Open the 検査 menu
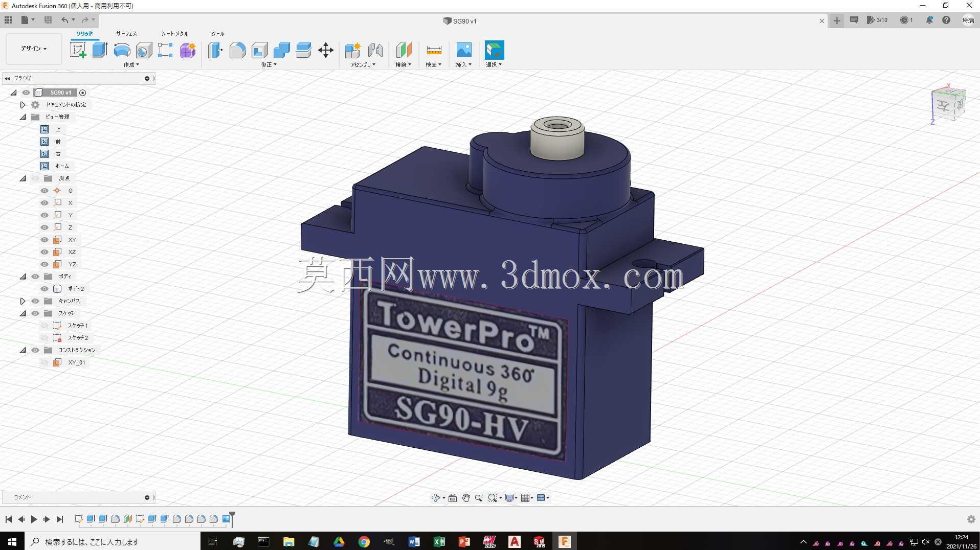Screen dimensions: 980x550 (x=433, y=65)
